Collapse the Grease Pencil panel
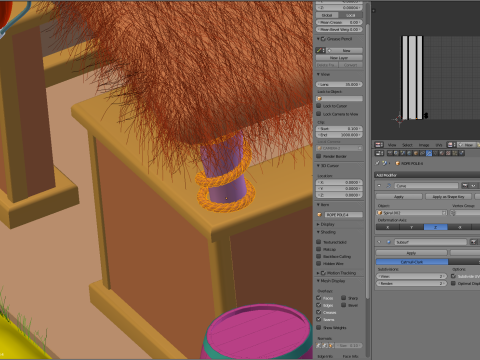The width and height of the screenshot is (480, 360). click(x=318, y=39)
